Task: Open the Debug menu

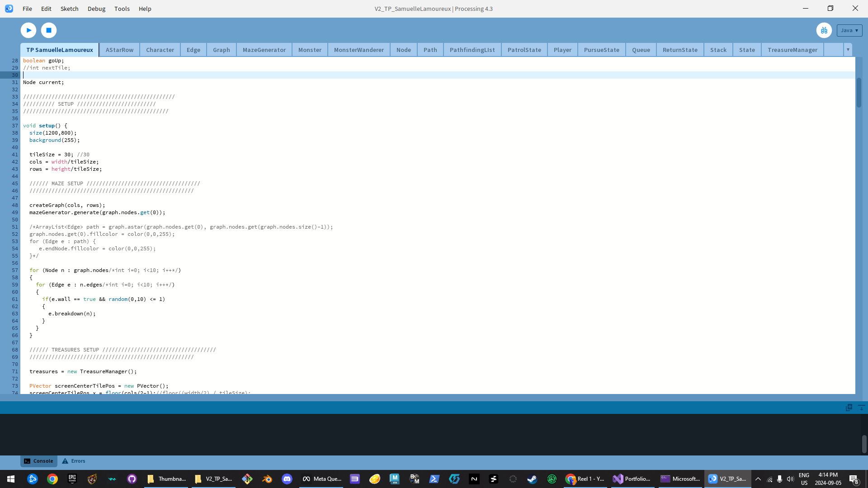Action: pyautogui.click(x=96, y=9)
